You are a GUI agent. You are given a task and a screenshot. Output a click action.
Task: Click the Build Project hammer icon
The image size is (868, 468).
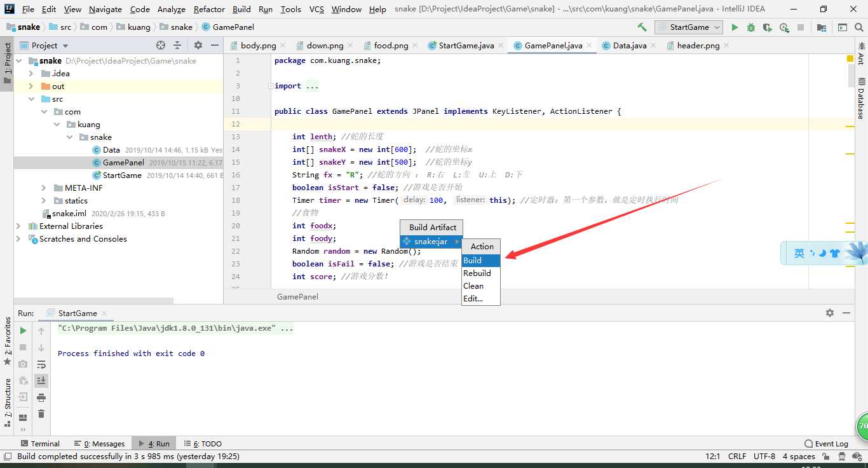[x=642, y=27]
